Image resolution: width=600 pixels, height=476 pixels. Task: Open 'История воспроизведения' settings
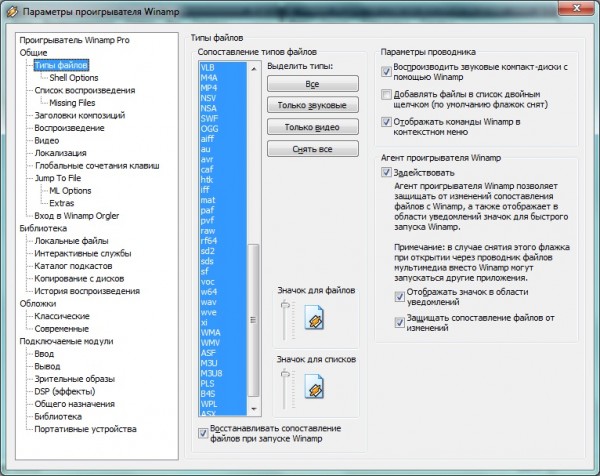click(x=87, y=291)
